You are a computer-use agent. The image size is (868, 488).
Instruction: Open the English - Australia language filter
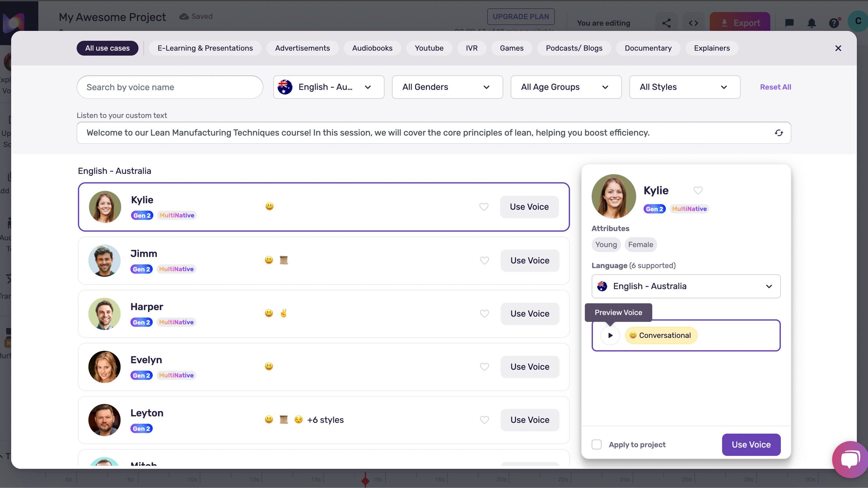(329, 87)
